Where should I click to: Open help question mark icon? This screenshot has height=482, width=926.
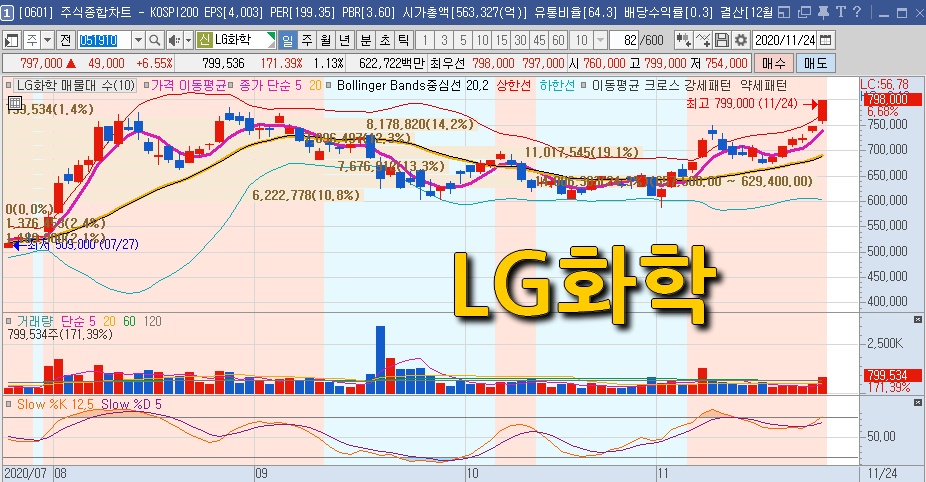click(857, 12)
